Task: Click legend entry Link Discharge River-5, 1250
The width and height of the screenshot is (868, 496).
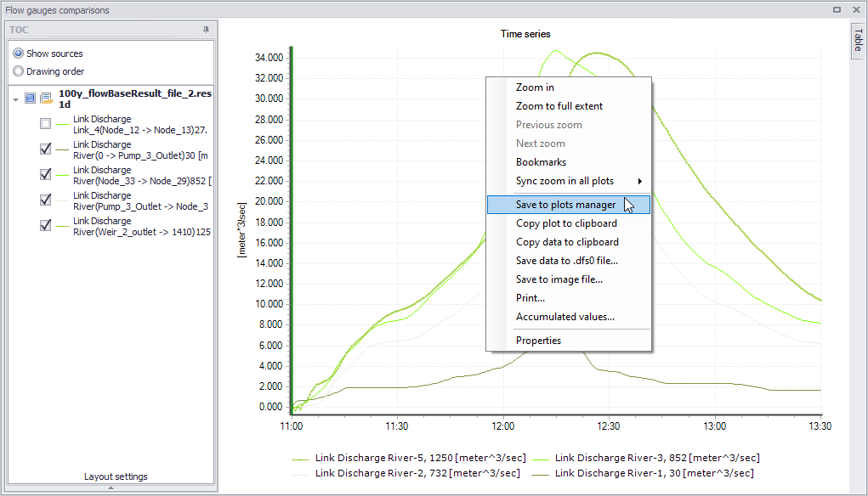Action: tap(409, 459)
